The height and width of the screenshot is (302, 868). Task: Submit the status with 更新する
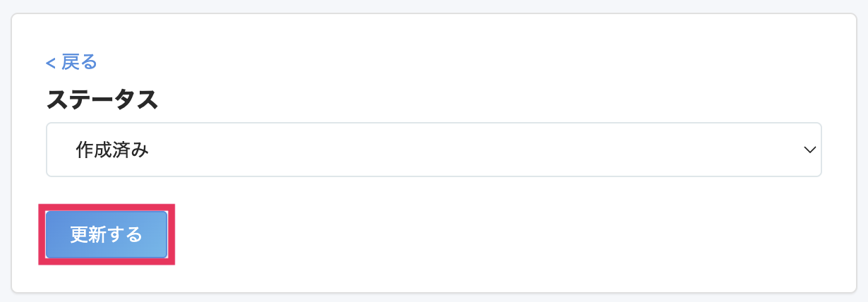tap(107, 234)
